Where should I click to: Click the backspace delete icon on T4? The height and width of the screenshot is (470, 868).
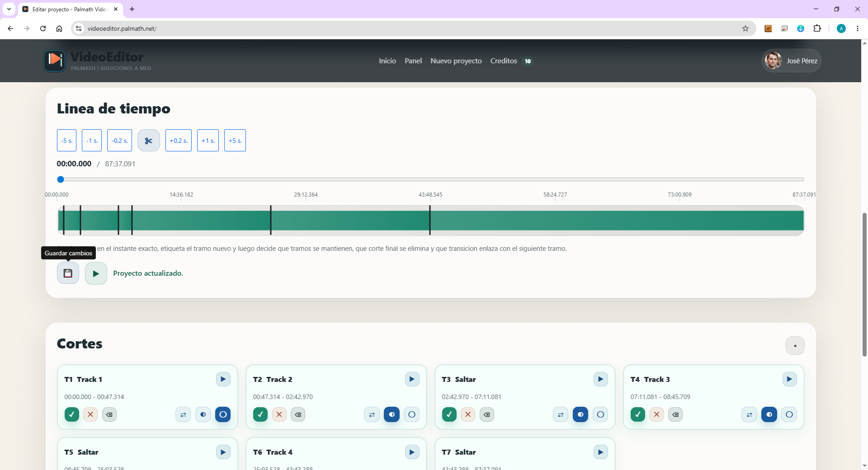(x=675, y=414)
